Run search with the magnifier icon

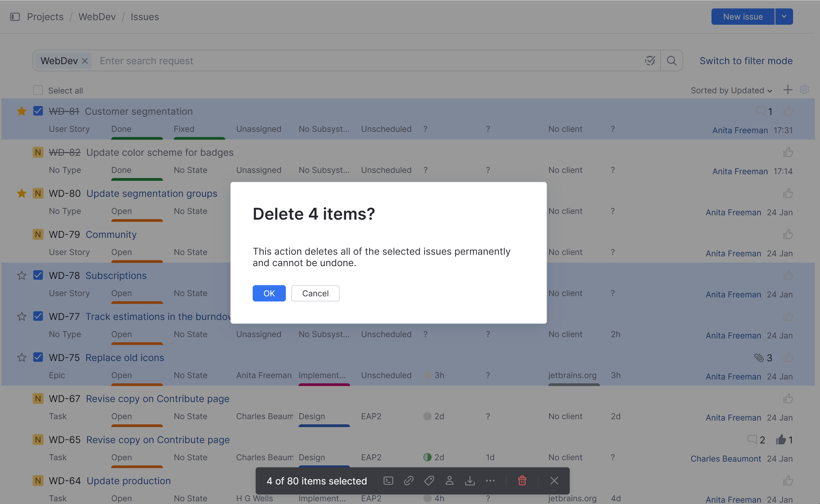pos(672,61)
